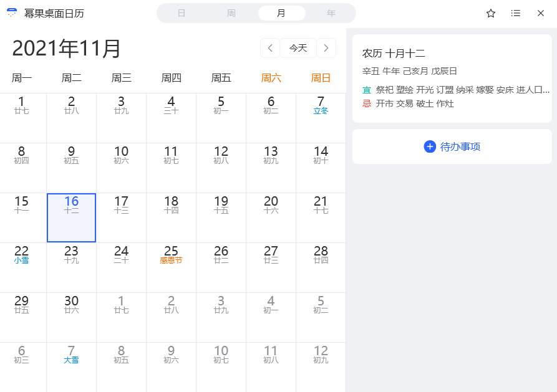Go to previous month arrow
The height and width of the screenshot is (392, 557).
tap(269, 48)
